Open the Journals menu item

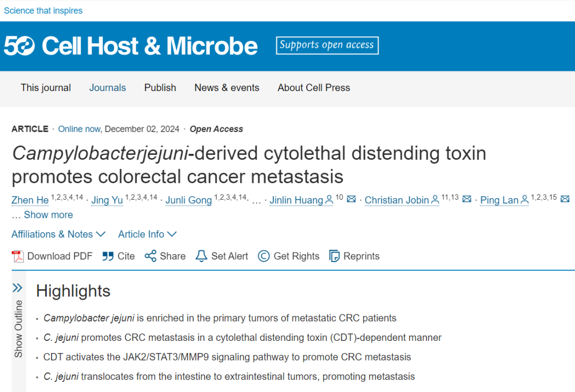pyautogui.click(x=108, y=88)
